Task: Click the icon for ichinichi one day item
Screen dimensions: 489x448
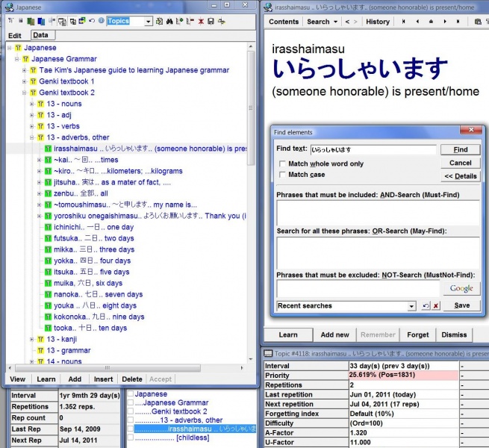Action: 48,227
